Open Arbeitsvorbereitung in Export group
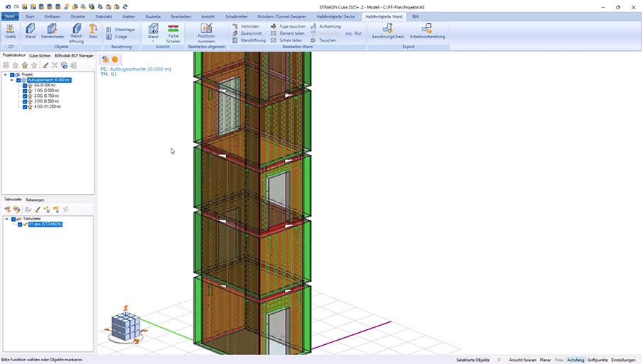Screen dimensions: 642x364 [x=427, y=31]
